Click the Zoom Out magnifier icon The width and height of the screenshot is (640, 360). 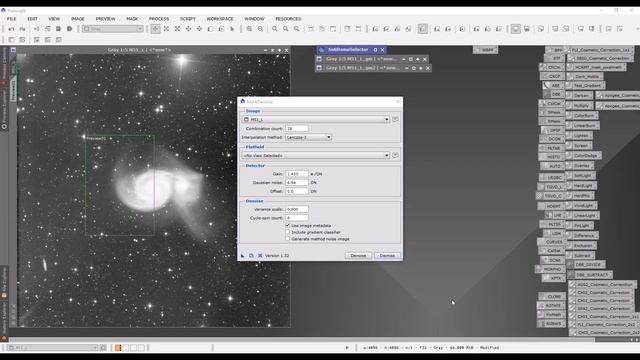click(260, 29)
